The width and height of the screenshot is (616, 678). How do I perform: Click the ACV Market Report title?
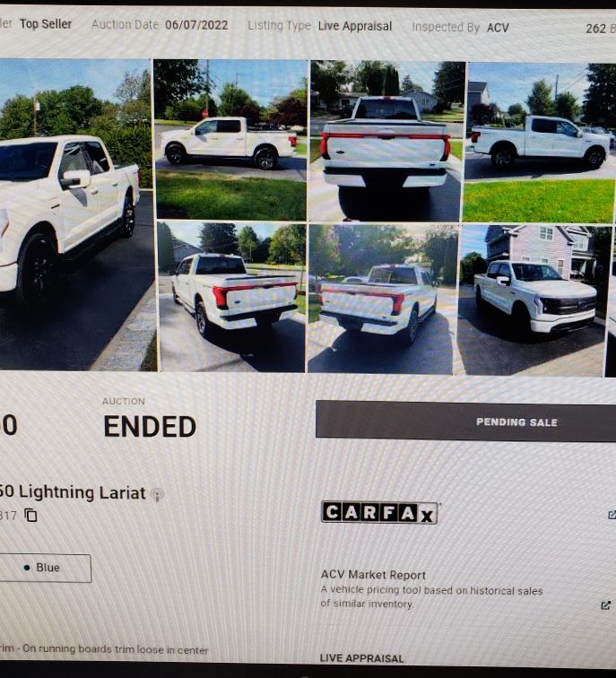(373, 575)
